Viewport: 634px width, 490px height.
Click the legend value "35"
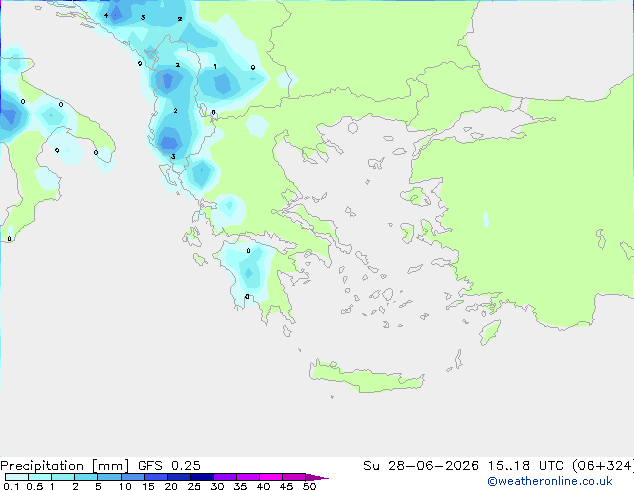tap(240, 486)
